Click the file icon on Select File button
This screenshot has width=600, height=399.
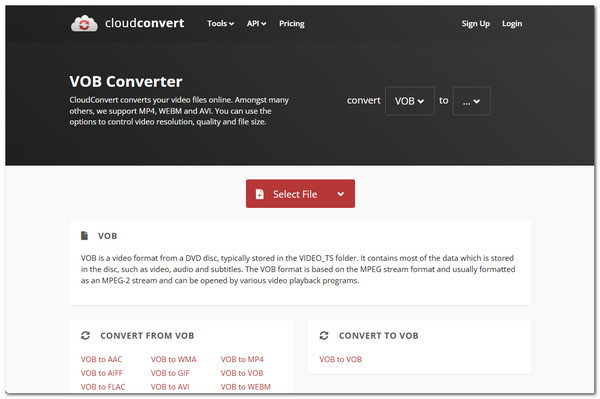pos(259,194)
